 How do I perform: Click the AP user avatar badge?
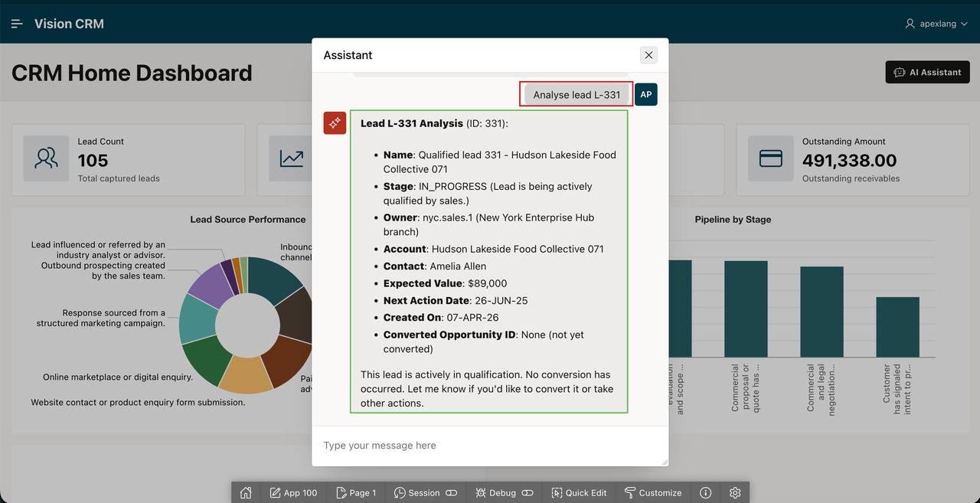pyautogui.click(x=646, y=94)
